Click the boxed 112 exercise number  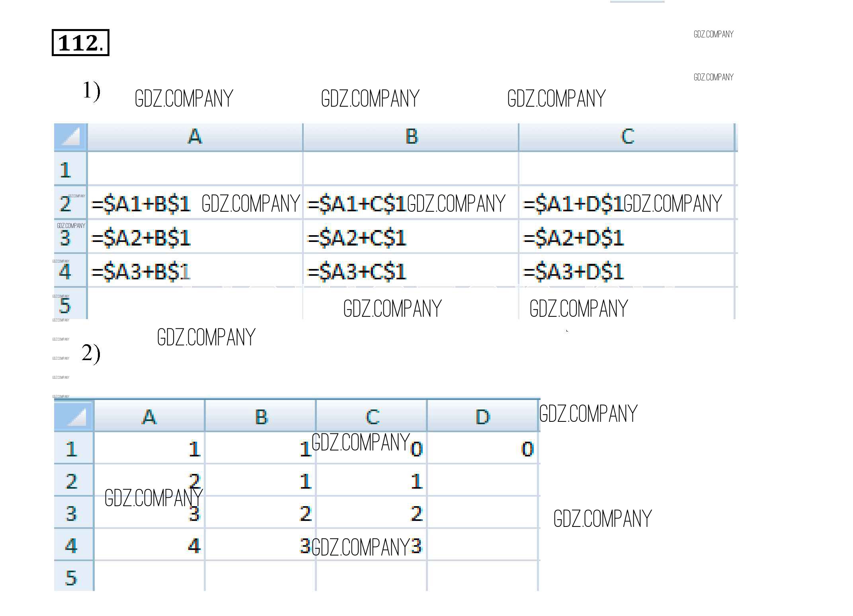click(80, 43)
